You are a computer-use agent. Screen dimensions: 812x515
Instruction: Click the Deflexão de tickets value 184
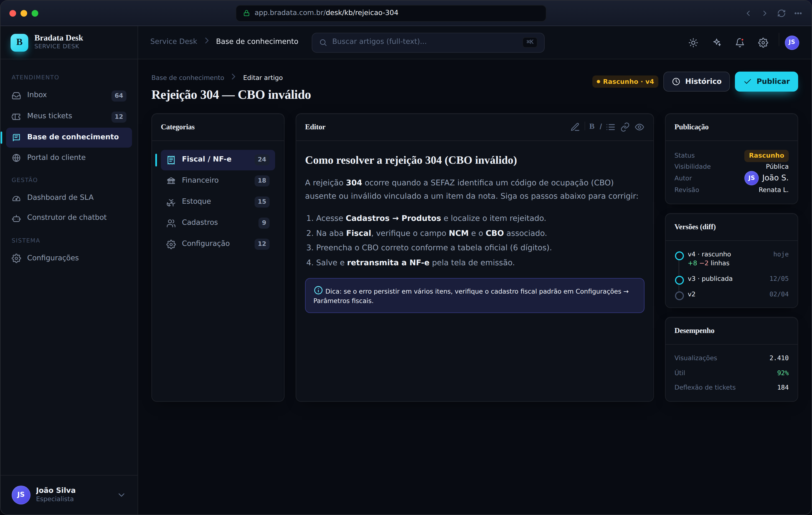[x=782, y=387]
